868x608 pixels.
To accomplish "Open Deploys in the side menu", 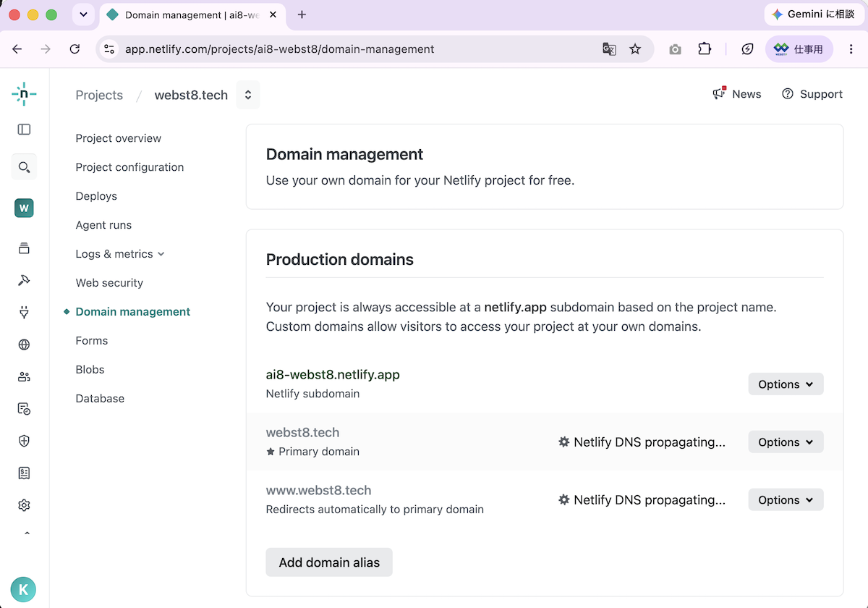I will 96,196.
